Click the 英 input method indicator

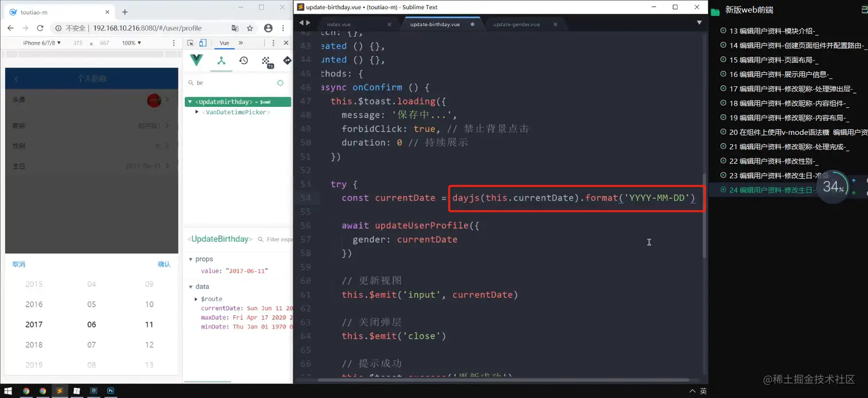[703, 391]
